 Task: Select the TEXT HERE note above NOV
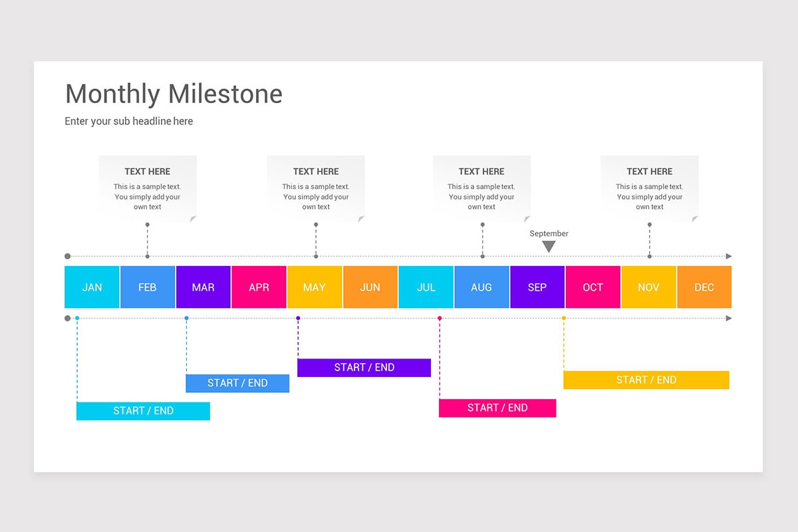[650, 188]
